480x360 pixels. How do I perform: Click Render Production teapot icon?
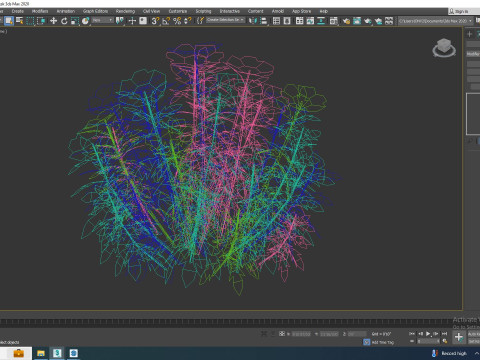tap(368, 21)
